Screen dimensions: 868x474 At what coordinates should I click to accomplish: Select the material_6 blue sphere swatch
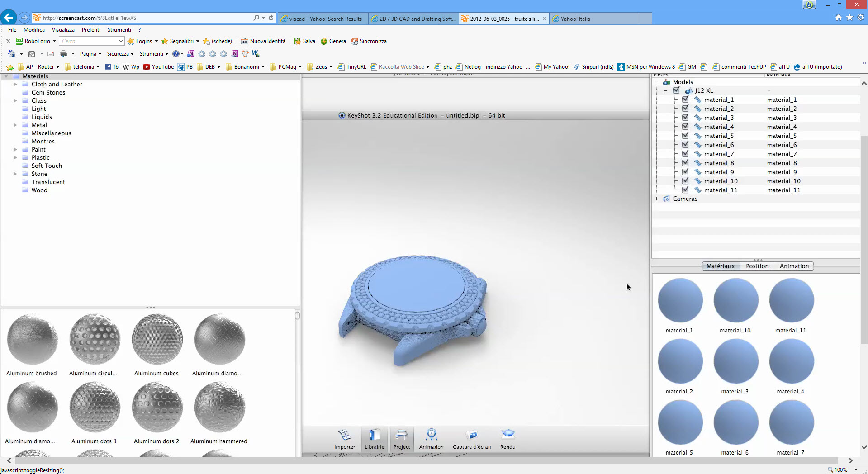click(735, 422)
